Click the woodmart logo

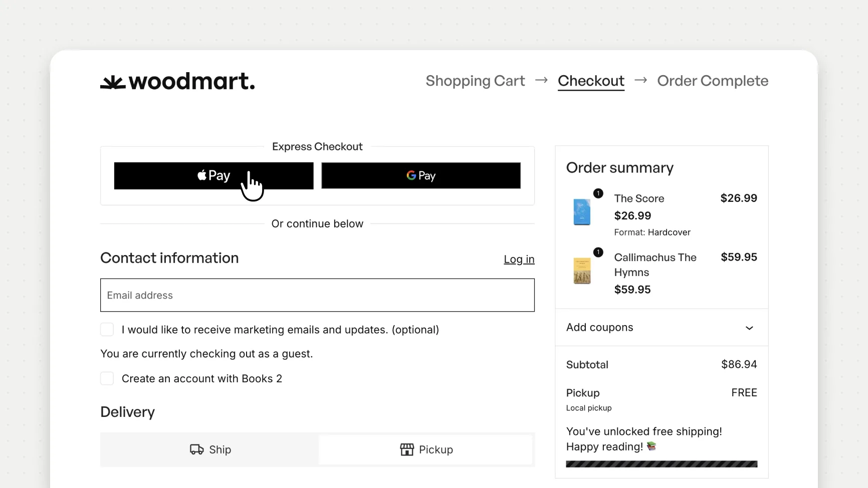click(x=177, y=81)
